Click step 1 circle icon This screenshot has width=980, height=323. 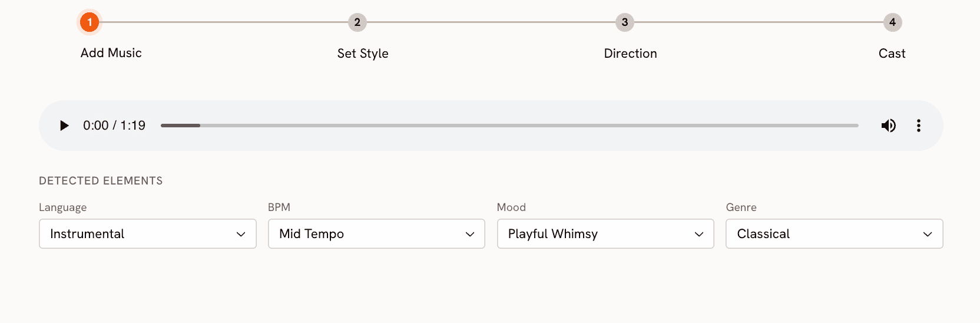coord(90,22)
